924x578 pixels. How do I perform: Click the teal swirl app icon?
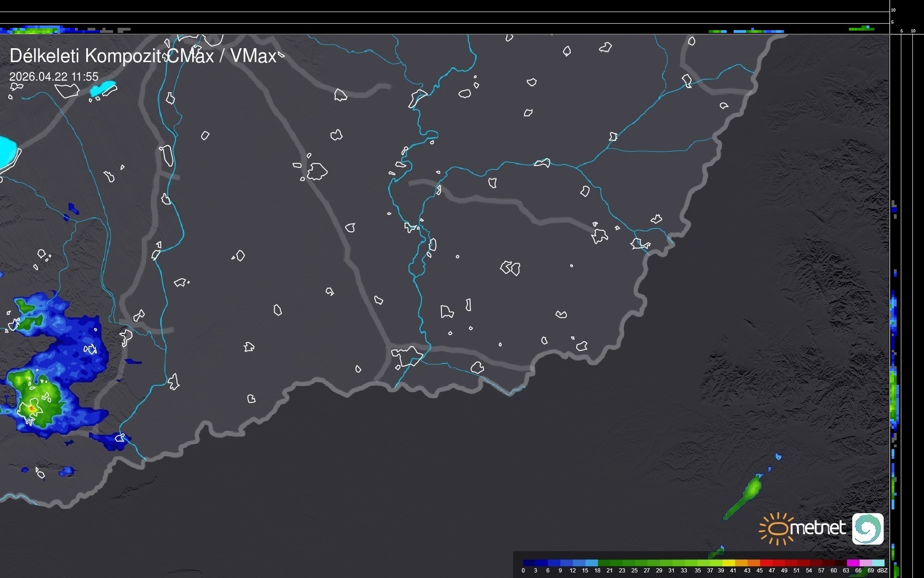click(867, 528)
